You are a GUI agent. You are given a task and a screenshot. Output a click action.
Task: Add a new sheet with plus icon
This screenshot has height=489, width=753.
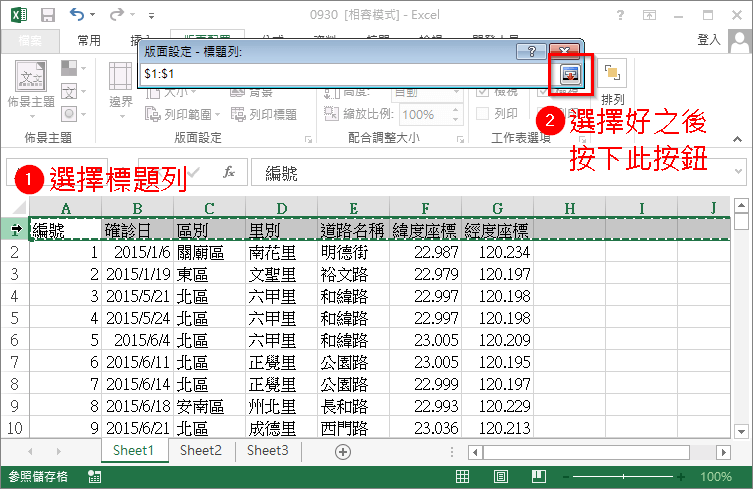tap(343, 452)
